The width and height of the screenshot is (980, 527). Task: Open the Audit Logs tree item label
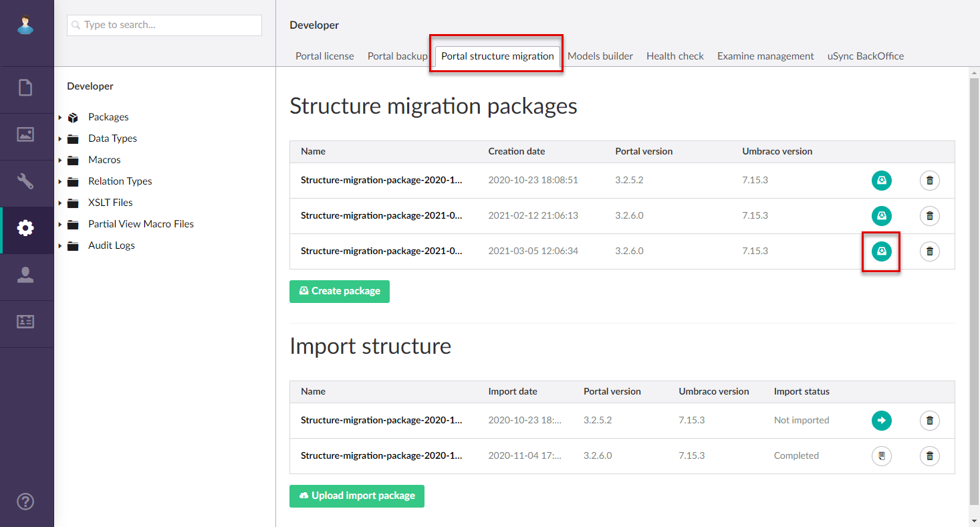(x=112, y=245)
